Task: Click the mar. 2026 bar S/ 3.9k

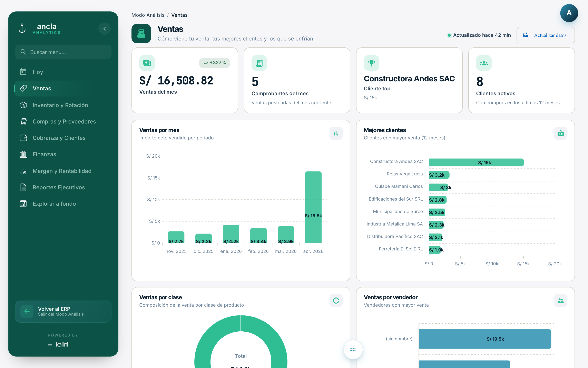Action: coord(286,235)
